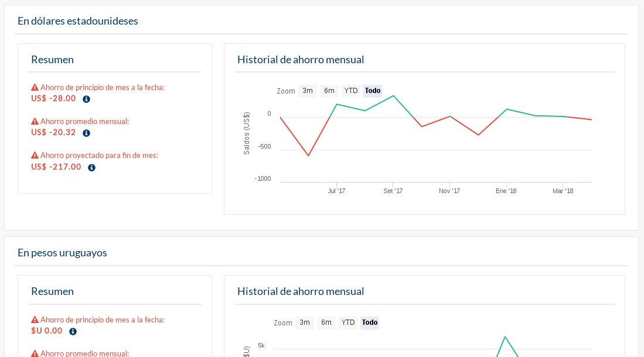
Task: Click 'Saldos (US$)' axis title
Action: coord(247,133)
